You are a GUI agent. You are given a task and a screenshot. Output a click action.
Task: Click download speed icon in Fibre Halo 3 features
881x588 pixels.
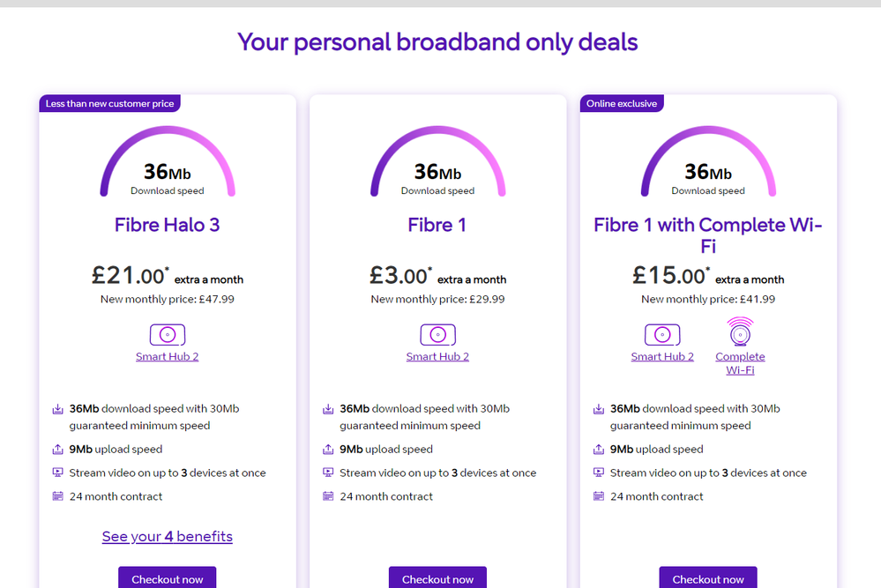click(x=58, y=409)
